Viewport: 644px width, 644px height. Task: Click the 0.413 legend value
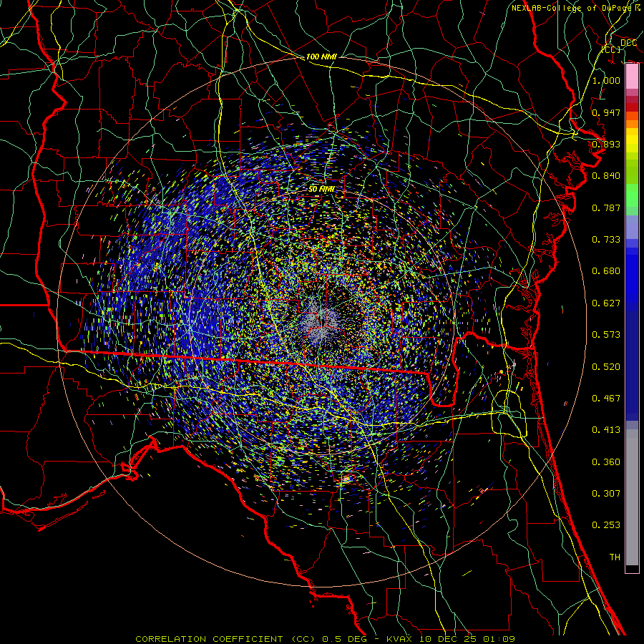[606, 430]
